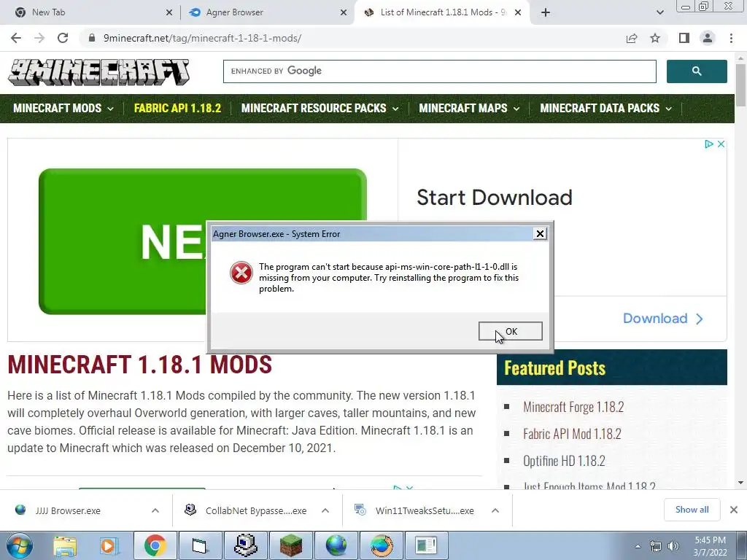Open the Minecraft Forge 1.18.2 link
The height and width of the screenshot is (560, 747).
click(573, 407)
